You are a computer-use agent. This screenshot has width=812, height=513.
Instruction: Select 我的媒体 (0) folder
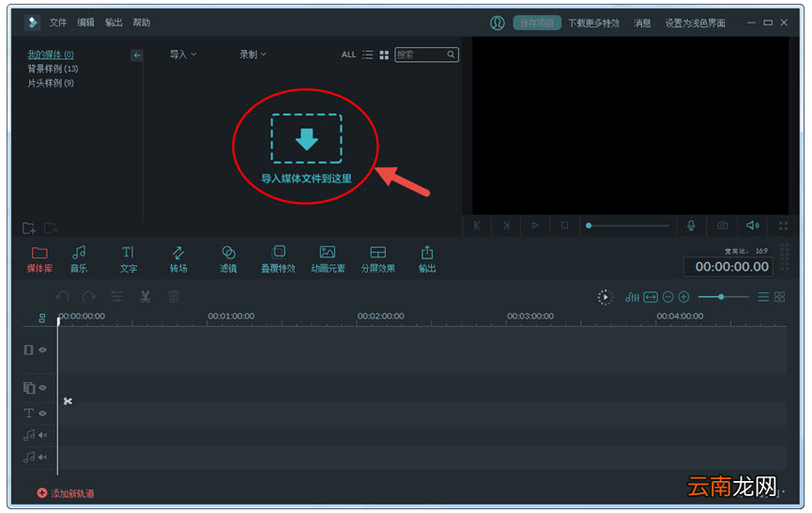[x=51, y=54]
